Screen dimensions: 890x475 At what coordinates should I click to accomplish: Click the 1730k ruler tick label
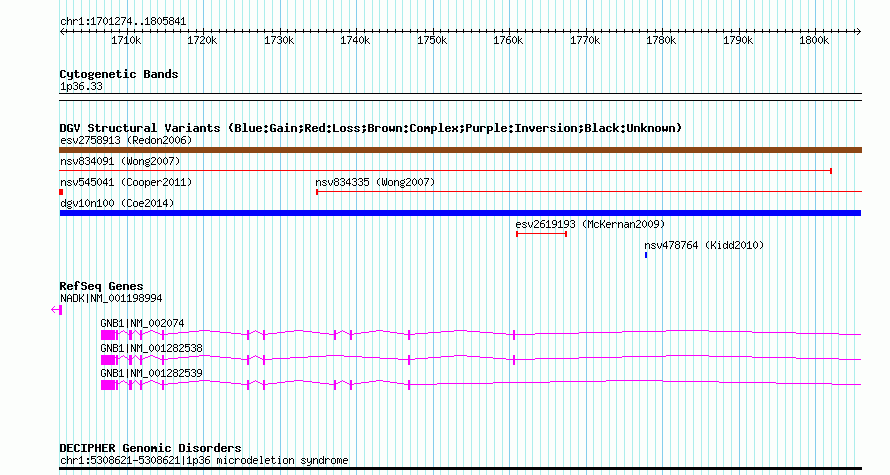click(x=279, y=41)
